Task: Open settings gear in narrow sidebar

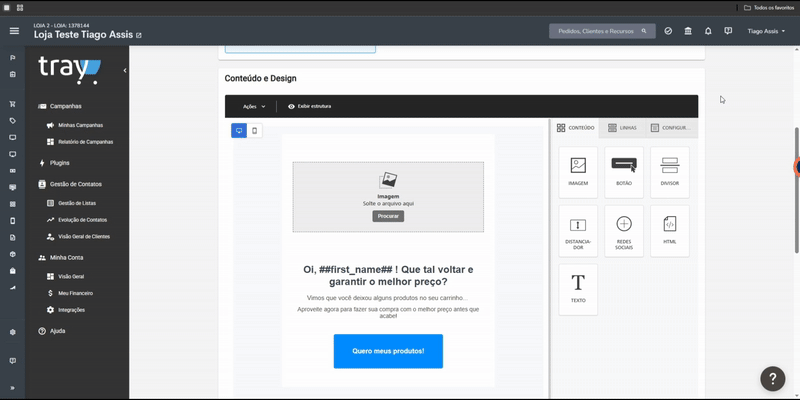Action: tap(13, 332)
